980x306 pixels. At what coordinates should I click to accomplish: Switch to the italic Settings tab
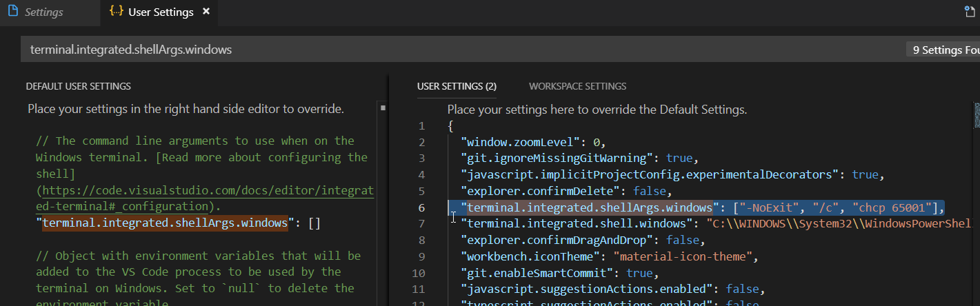tap(43, 12)
